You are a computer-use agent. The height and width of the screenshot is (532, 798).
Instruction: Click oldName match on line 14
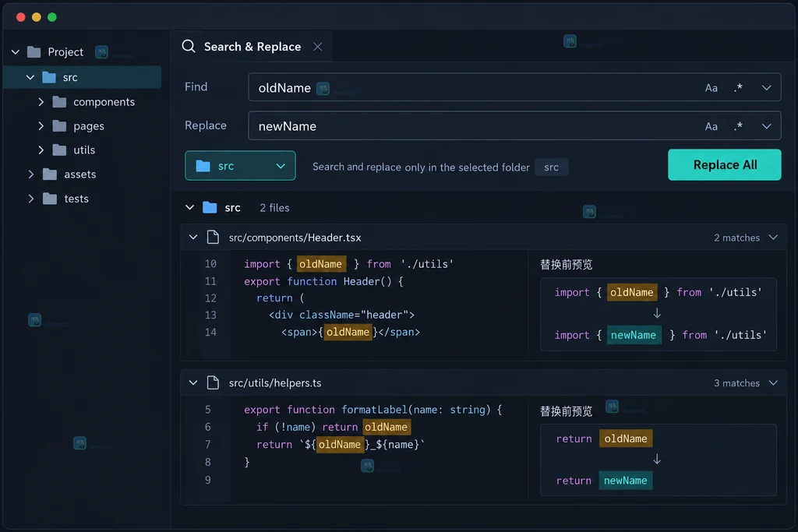(348, 332)
